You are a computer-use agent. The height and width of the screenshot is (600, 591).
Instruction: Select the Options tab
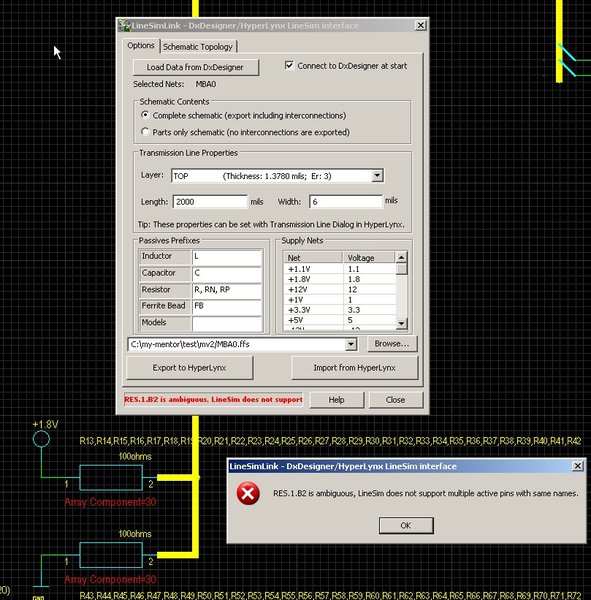coord(140,46)
